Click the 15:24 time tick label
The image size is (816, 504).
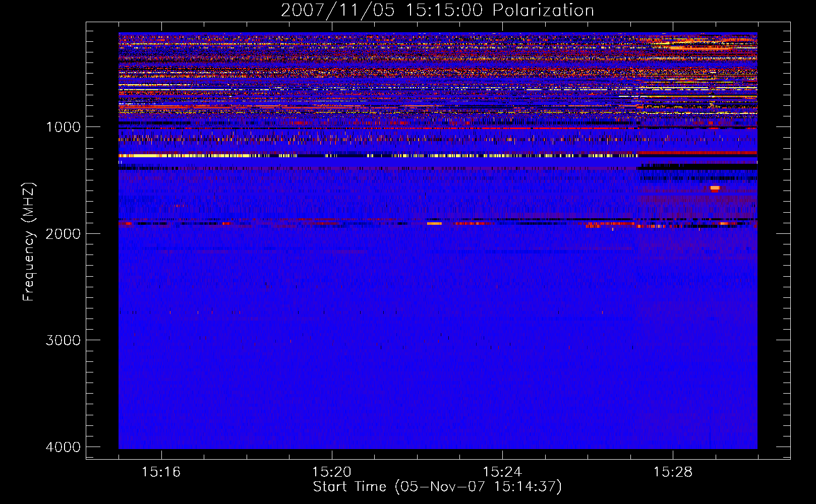[502, 472]
